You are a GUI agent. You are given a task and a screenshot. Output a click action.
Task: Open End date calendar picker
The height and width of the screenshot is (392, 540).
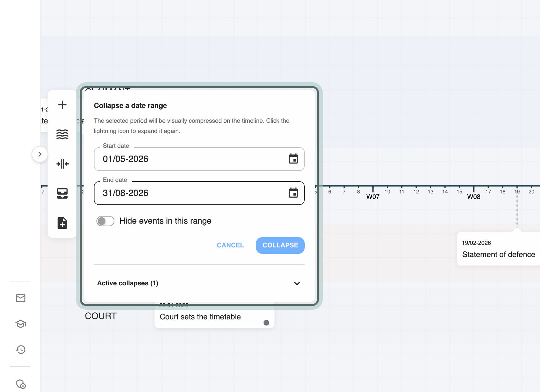[x=293, y=193]
